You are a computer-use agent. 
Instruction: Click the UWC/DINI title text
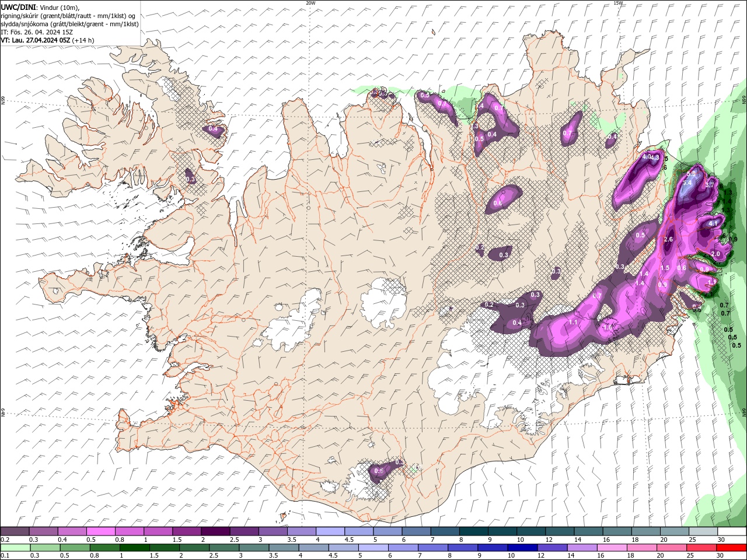[19, 6]
